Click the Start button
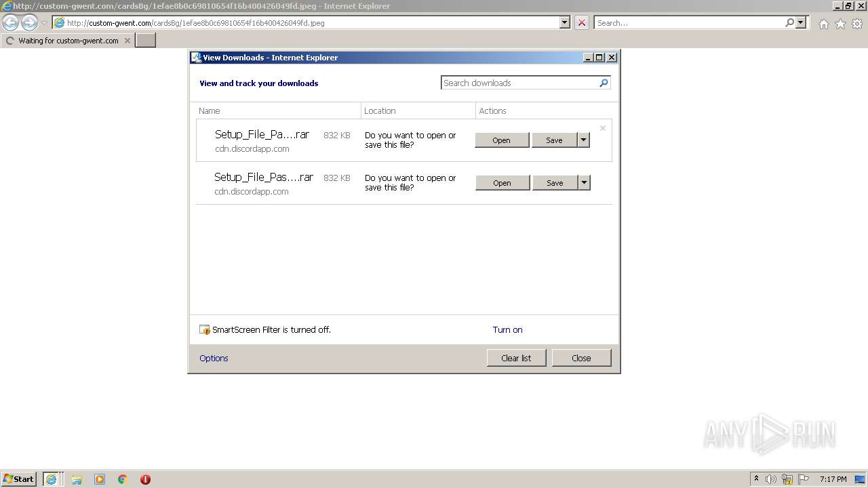 point(19,479)
